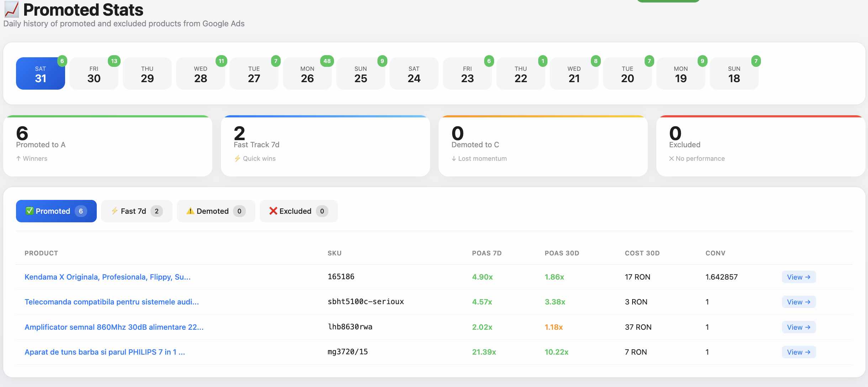
Task: Click the up arrow Winners icon
Action: pyautogui.click(x=19, y=159)
